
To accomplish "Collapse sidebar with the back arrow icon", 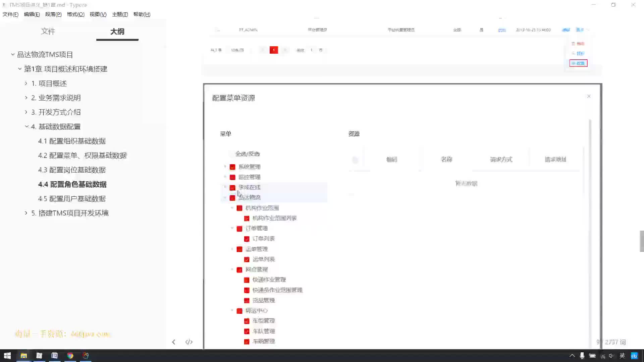I will (x=173, y=342).
